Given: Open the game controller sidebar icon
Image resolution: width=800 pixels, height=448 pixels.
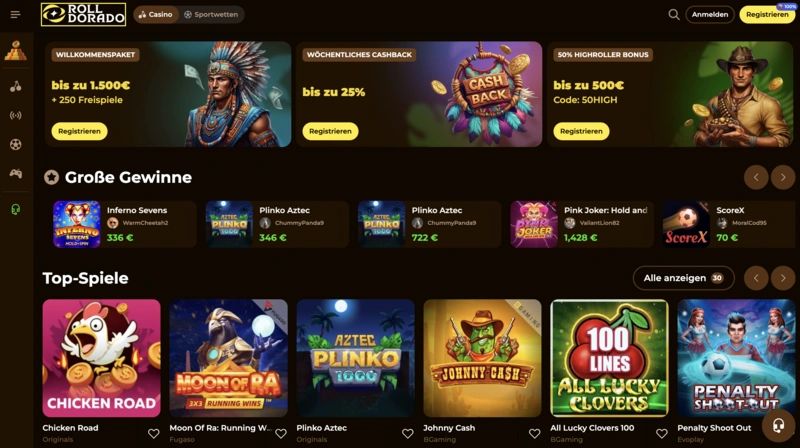Looking at the screenshot, I should (16, 173).
